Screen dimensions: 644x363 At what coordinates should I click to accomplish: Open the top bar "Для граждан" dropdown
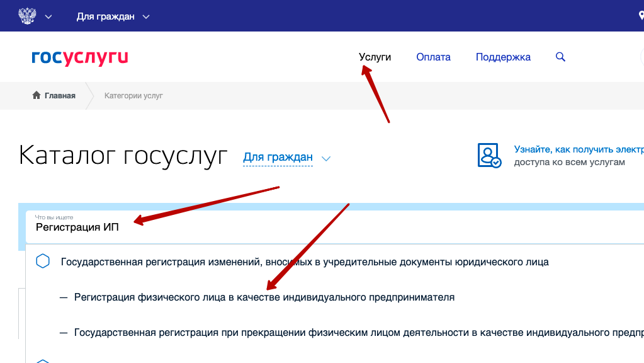(113, 16)
